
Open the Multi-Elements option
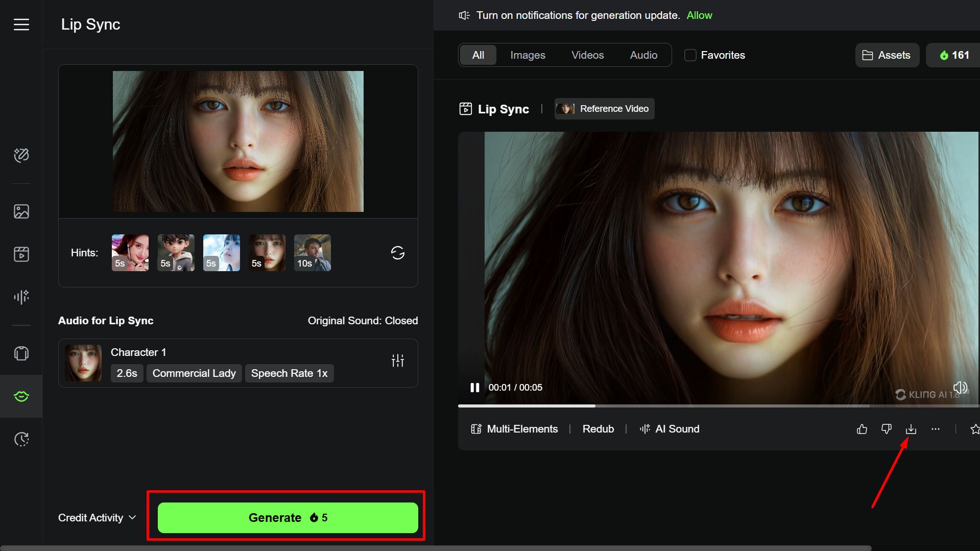[x=514, y=429]
